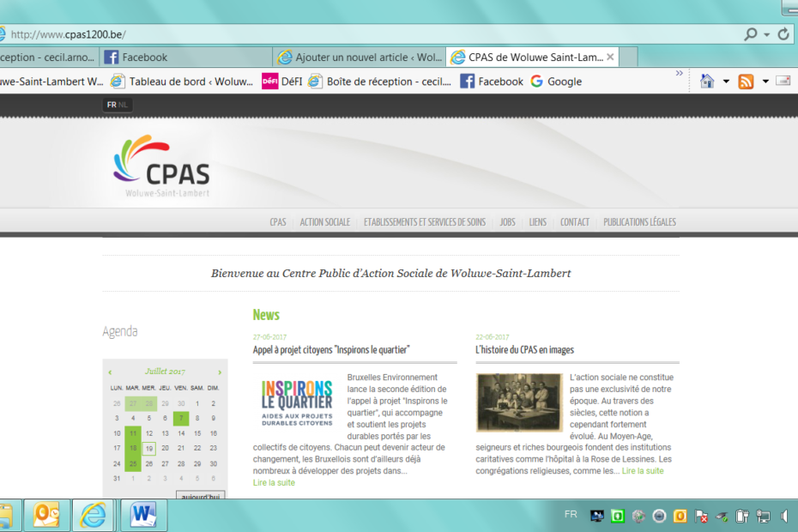Click the Home icon in the command bar
This screenshot has height=532, width=798.
click(707, 82)
